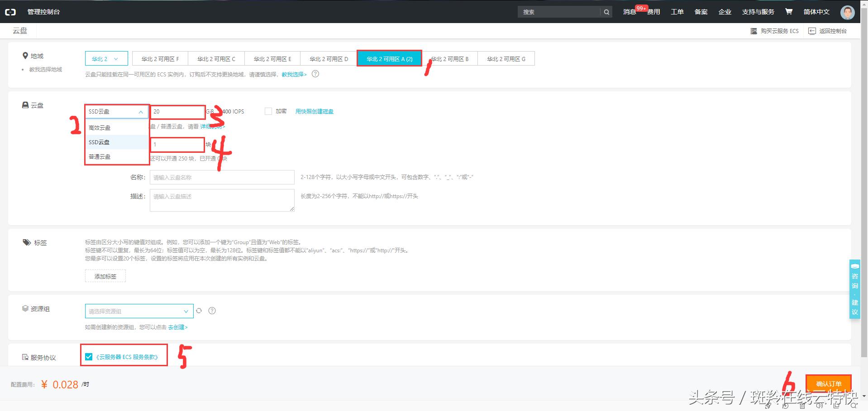Click the 地域 location pin icon

coord(25,56)
